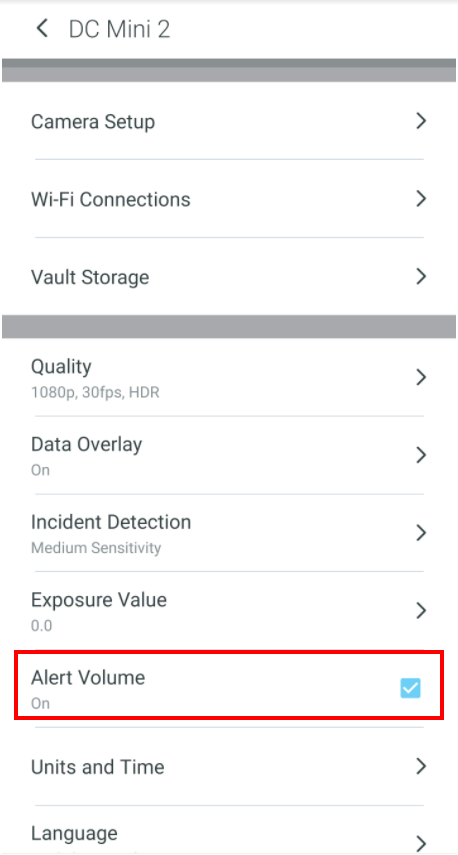Tap the chevron beside Data Overlay
Viewport: 458px width, 855px height.
click(420, 455)
